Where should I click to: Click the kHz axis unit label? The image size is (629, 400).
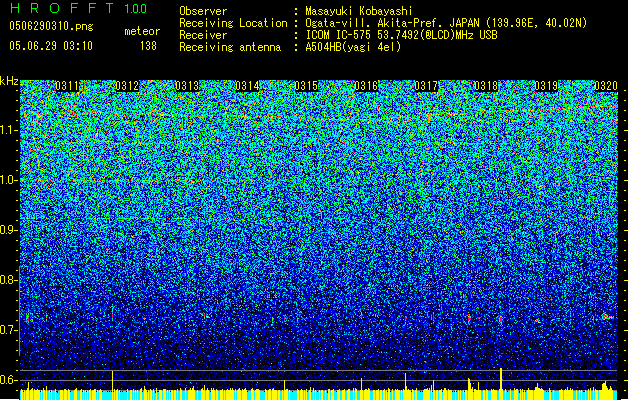(9, 81)
